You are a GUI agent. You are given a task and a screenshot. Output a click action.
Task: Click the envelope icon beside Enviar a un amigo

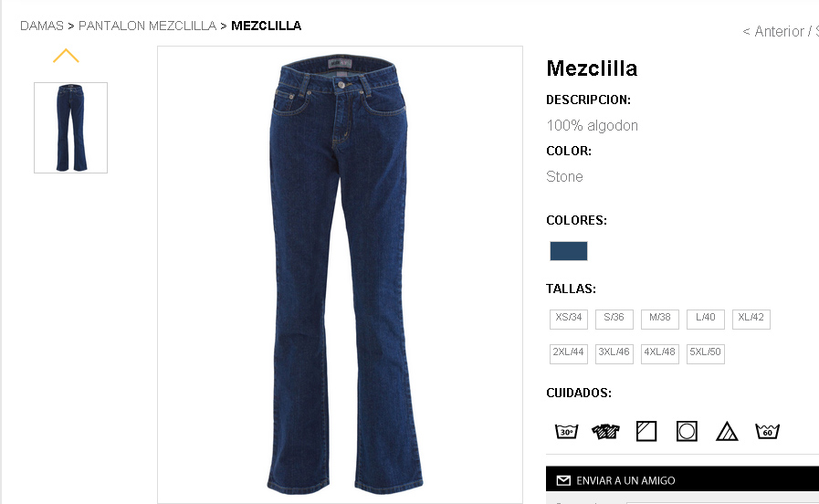563,480
